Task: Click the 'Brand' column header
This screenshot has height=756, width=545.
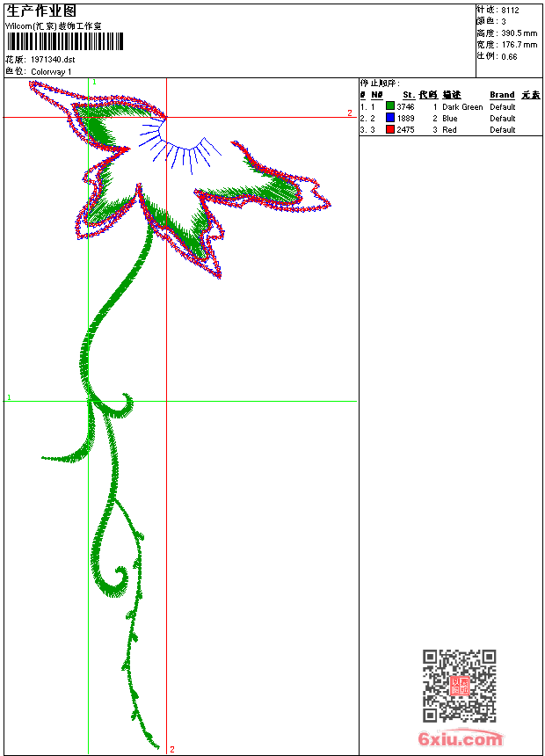Action: 502,95
